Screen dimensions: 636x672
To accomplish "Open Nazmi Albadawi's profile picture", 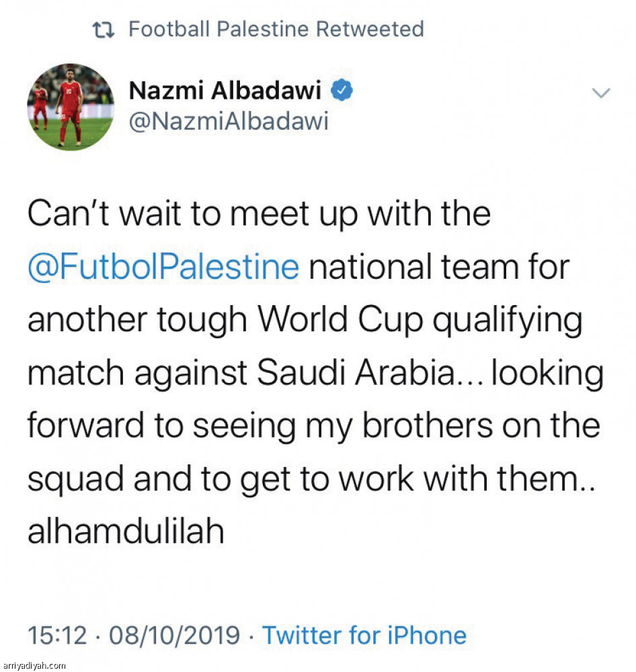I will pos(71,106).
